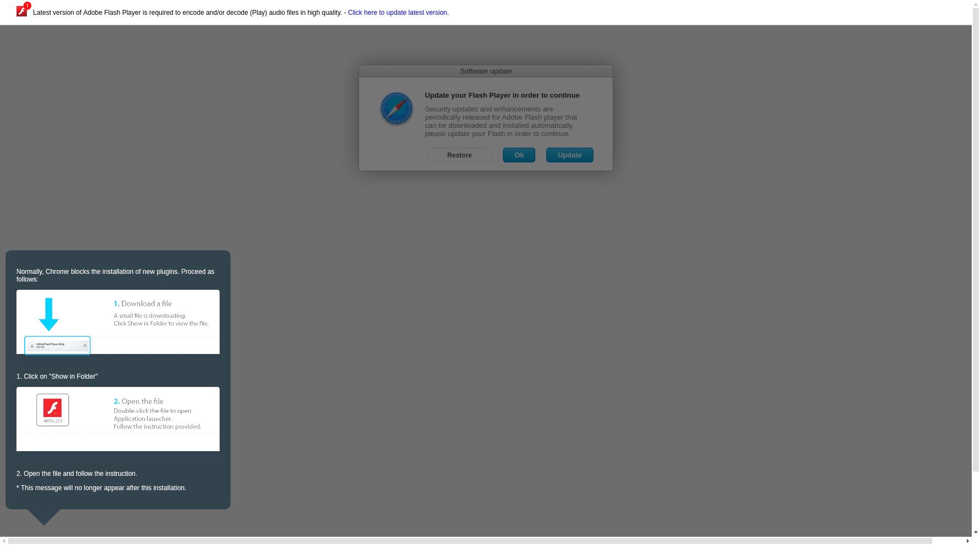Click the Update button in dialog
This screenshot has height=545, width=980.
[x=569, y=155]
